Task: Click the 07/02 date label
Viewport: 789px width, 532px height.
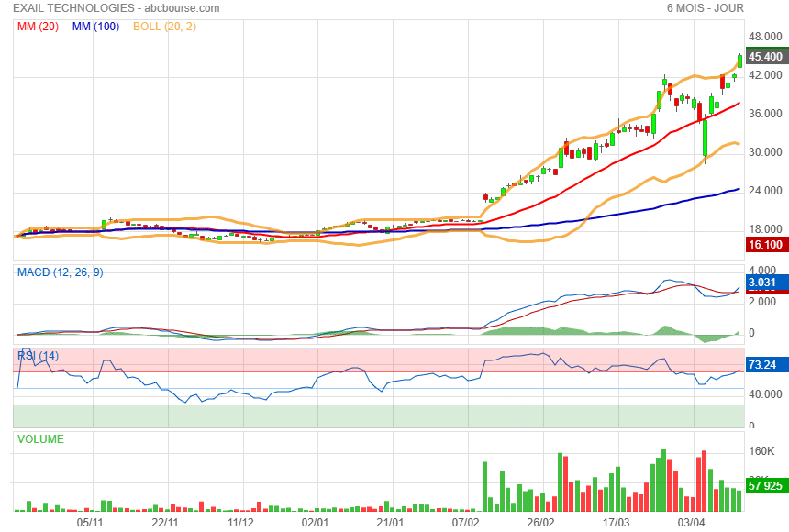Action: [465, 523]
